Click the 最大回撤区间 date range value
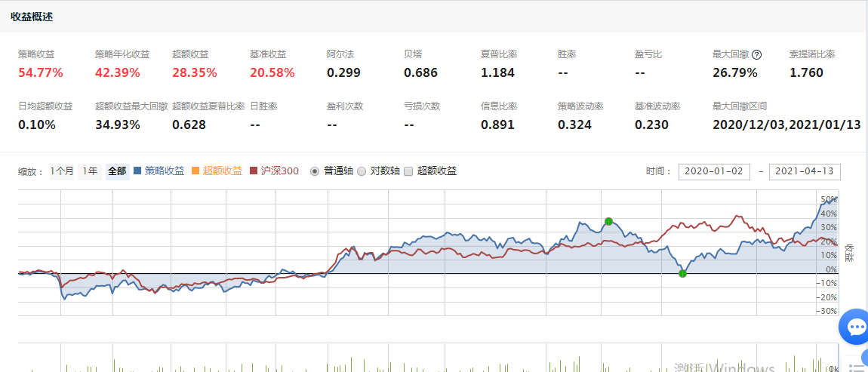Viewport: 868px width, 372px height. coord(786,125)
